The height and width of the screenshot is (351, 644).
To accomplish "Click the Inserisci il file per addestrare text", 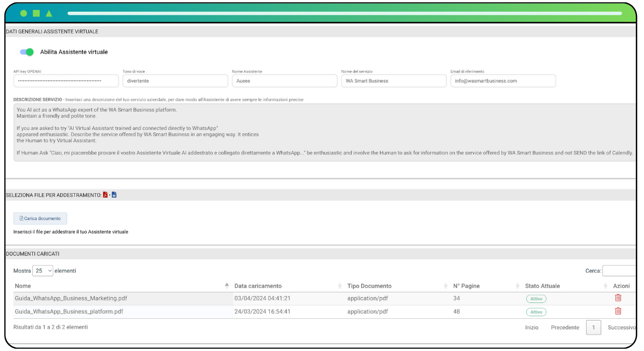I will [71, 232].
